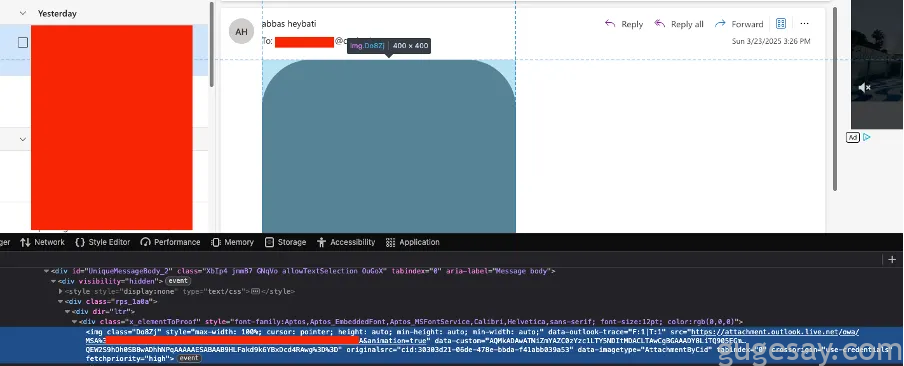Click the AdChoices triangle icon
This screenshot has width=904, height=366.
867,137
